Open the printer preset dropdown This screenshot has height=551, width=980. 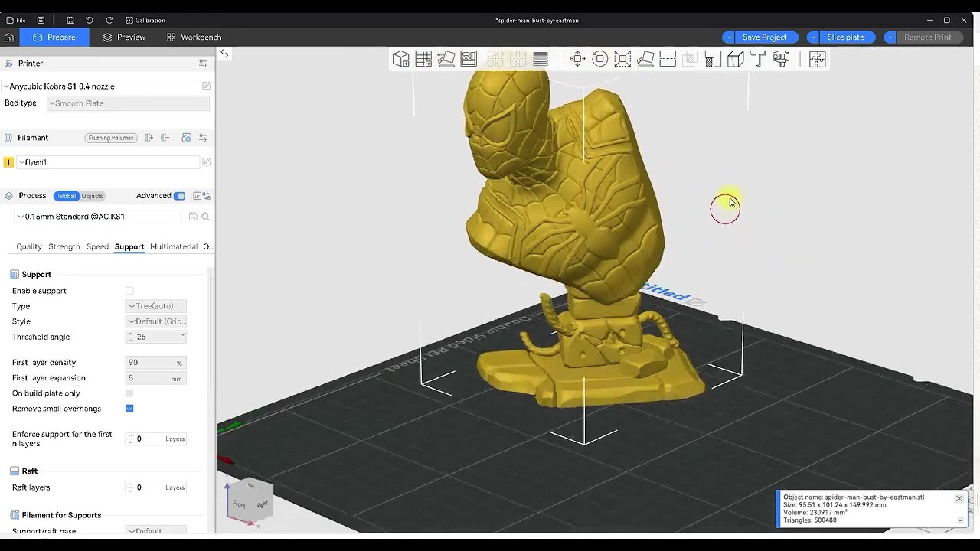[x=101, y=86]
